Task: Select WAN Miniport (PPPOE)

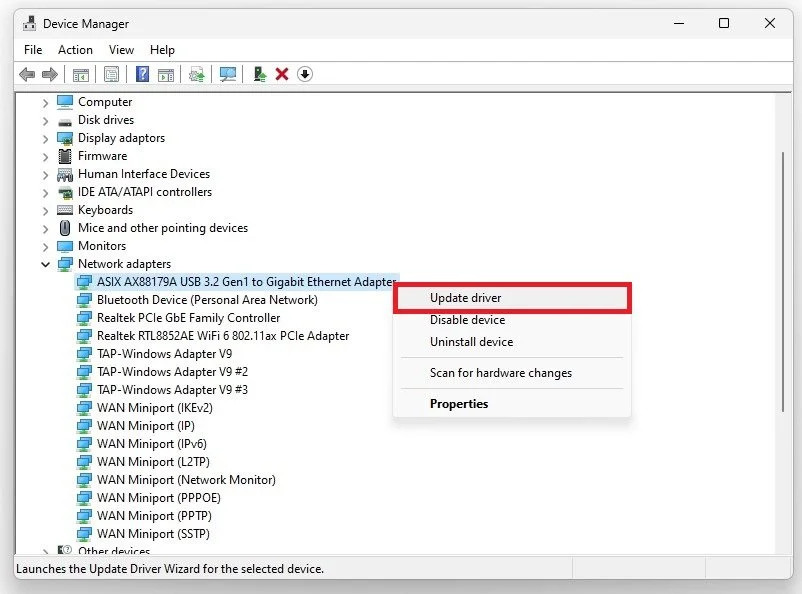Action: tap(159, 498)
